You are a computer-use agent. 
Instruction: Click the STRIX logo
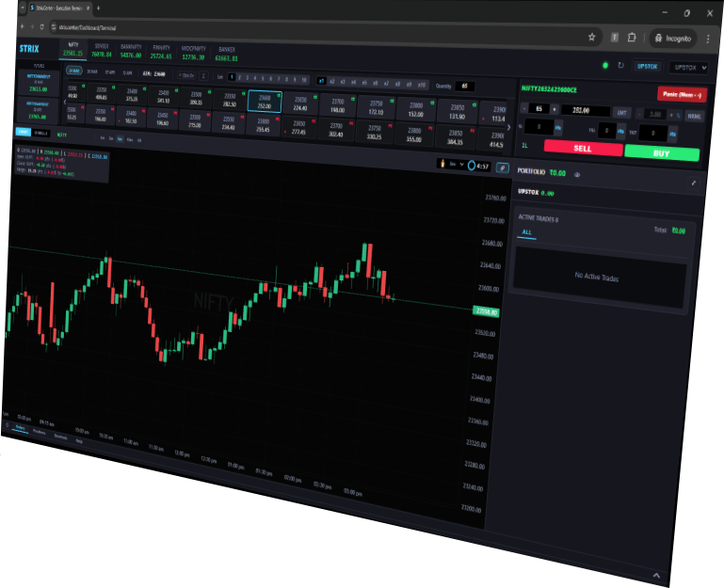29,49
